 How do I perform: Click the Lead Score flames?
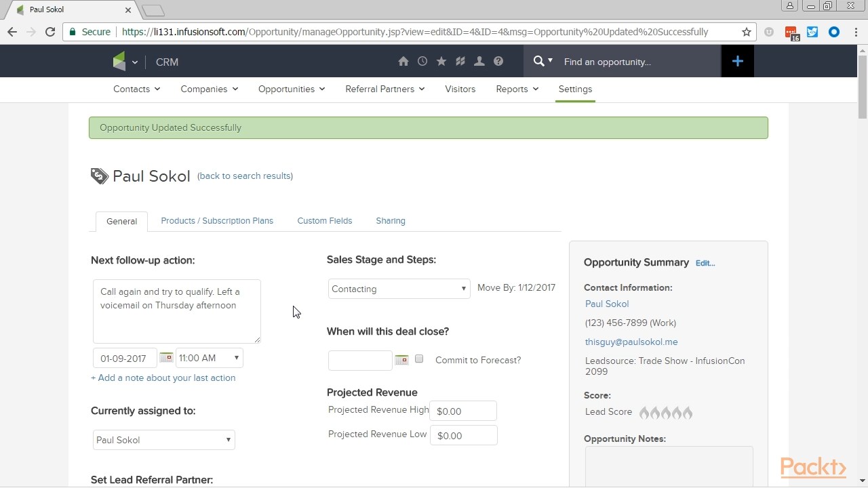pyautogui.click(x=666, y=413)
